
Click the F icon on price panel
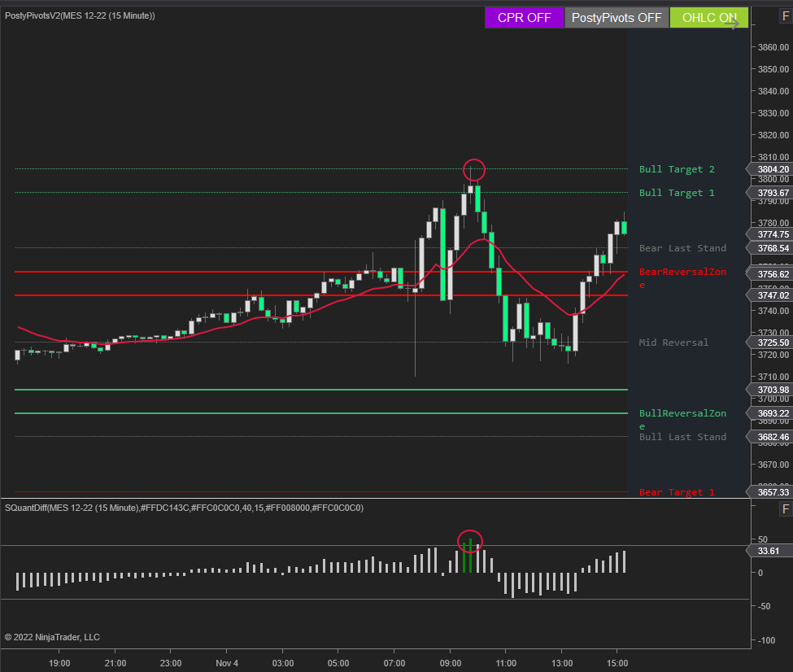point(785,16)
